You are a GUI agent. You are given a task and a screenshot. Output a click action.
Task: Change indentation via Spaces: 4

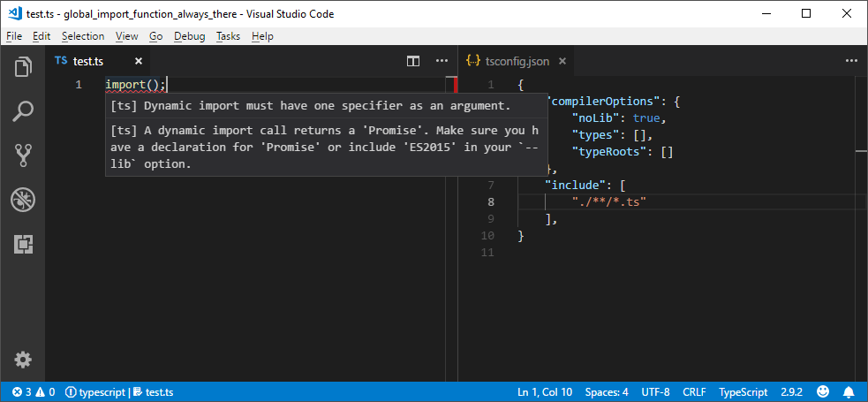tap(607, 392)
